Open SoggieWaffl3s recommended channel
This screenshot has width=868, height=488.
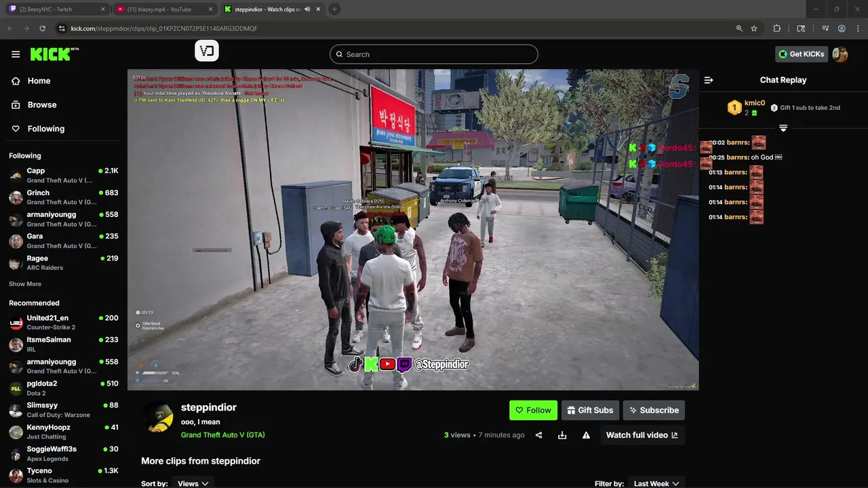(63, 453)
